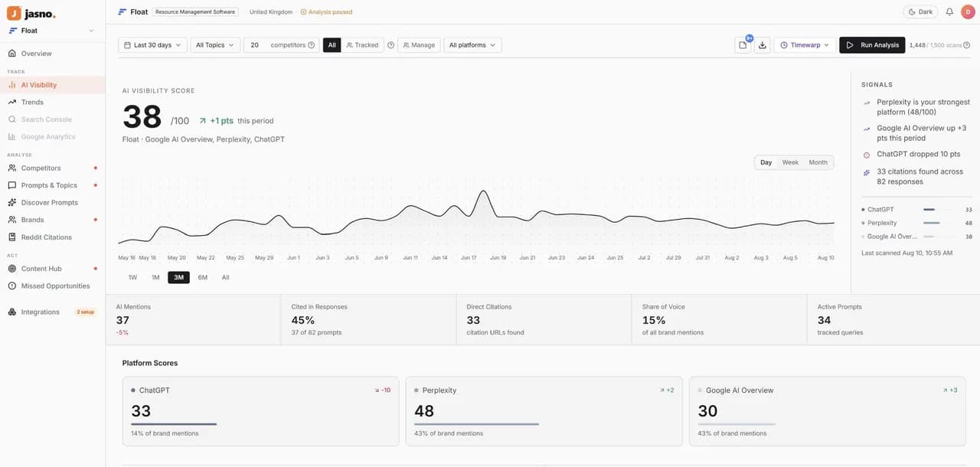Open the user avatar D menu
The width and height of the screenshot is (980, 467).
point(968,11)
